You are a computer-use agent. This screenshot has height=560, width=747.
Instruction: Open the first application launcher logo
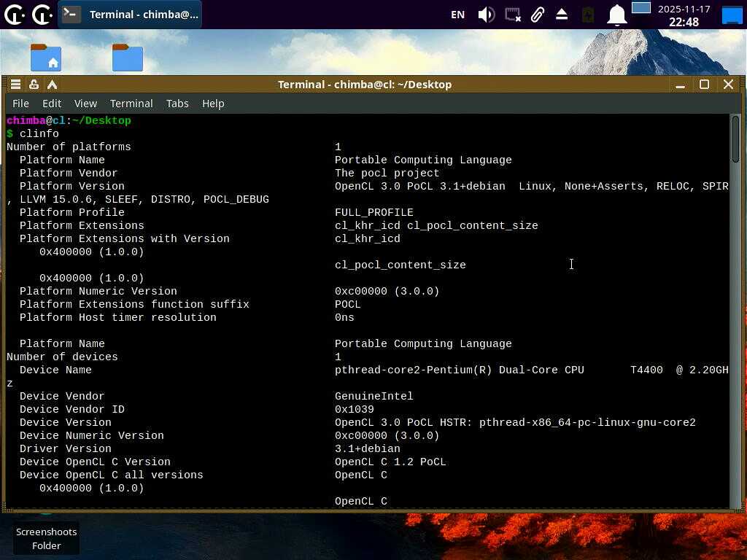point(14,15)
